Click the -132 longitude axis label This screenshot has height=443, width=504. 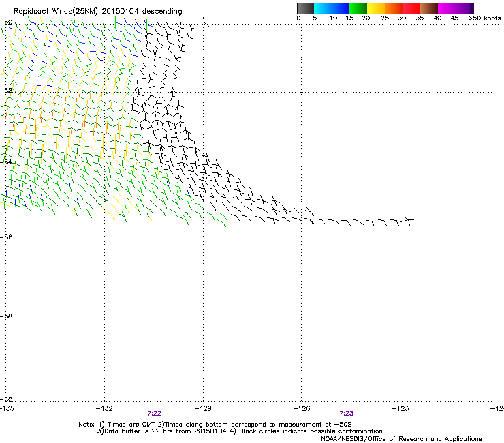click(x=104, y=408)
